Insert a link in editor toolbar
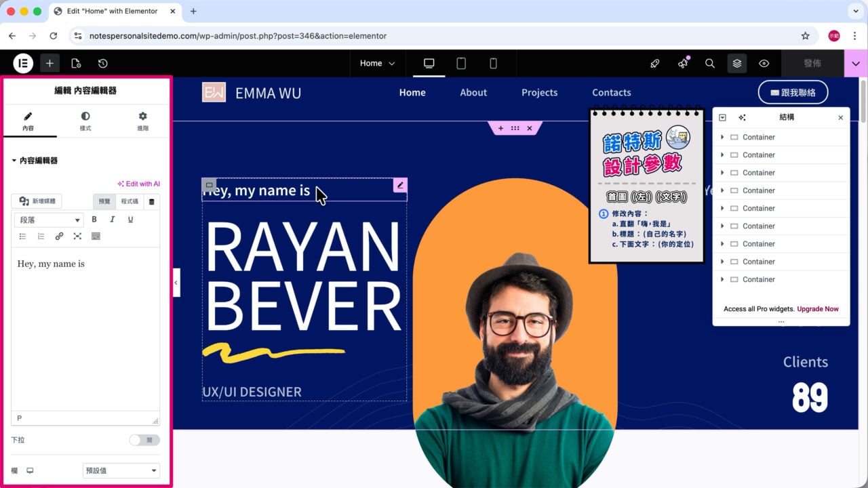 [59, 236]
